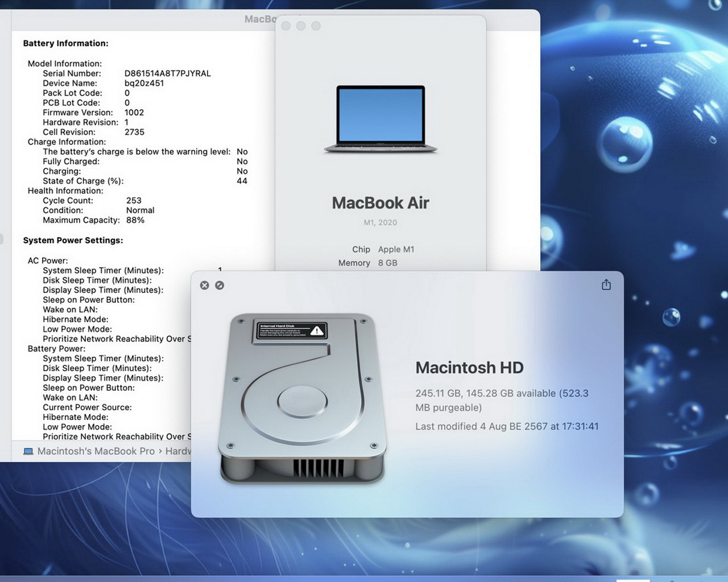
Task: Click the System Power Settings heading
Action: 73,240
